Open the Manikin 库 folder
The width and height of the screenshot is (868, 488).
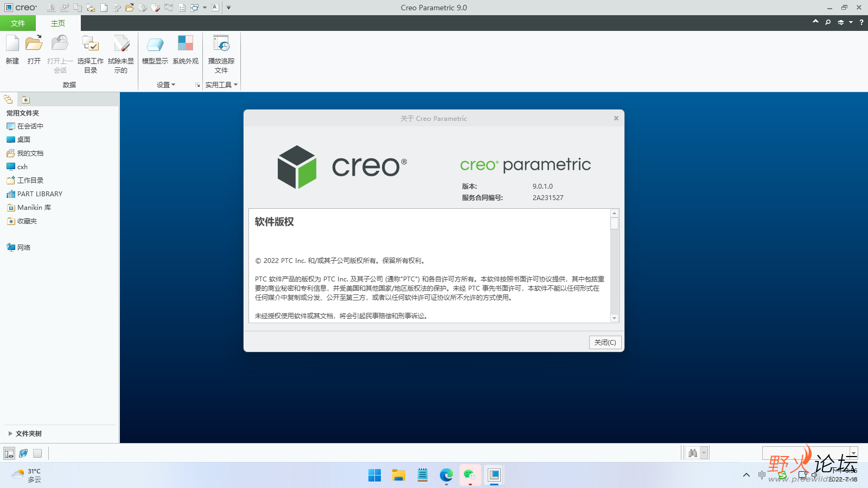point(29,208)
